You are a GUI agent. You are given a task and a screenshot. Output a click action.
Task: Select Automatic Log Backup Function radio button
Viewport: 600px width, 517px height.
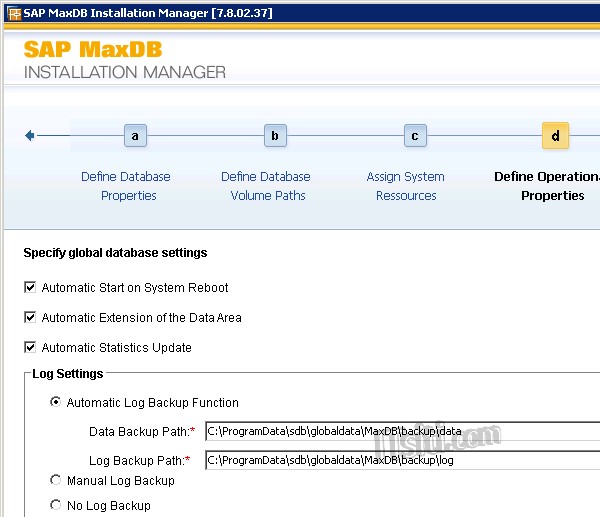click(x=55, y=402)
